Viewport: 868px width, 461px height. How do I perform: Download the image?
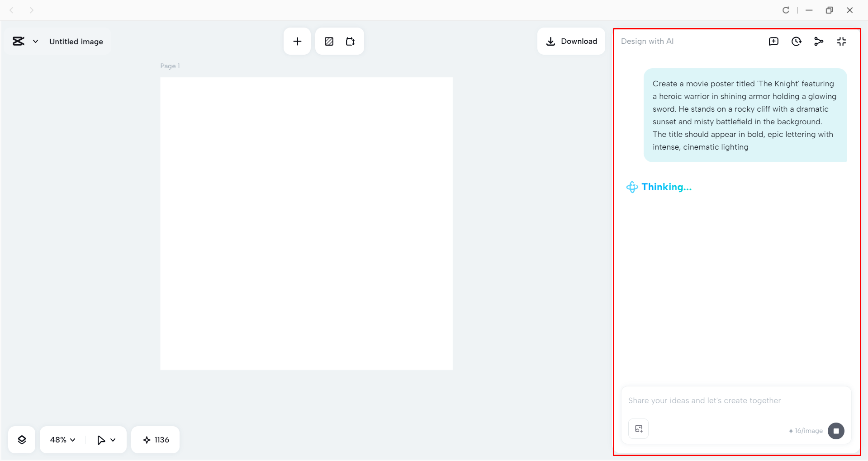coord(571,41)
